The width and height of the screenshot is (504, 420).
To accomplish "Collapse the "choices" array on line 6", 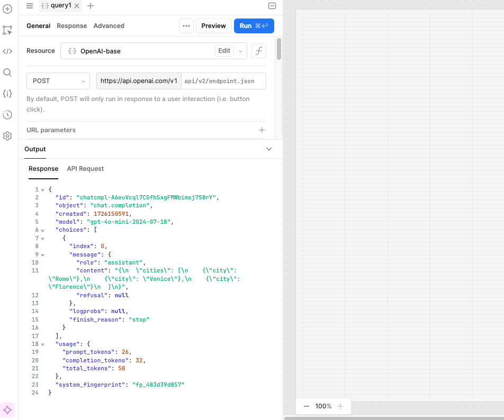I will 42,230.
